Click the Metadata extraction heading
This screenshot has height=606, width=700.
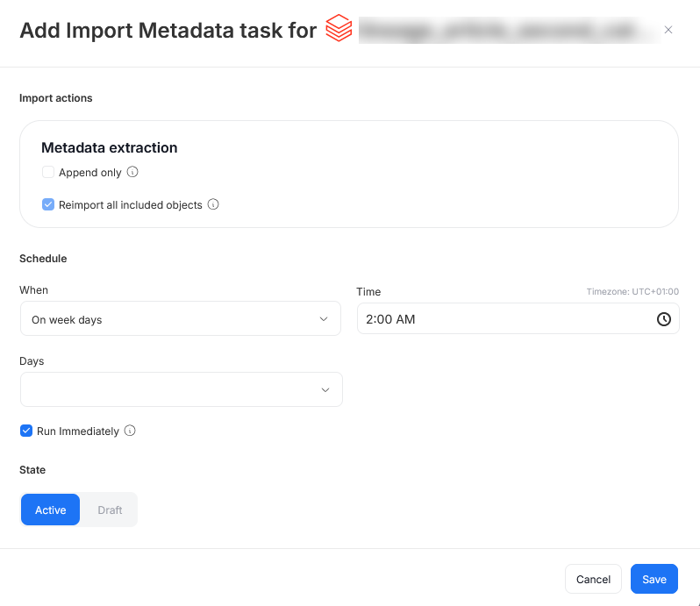[x=110, y=147]
